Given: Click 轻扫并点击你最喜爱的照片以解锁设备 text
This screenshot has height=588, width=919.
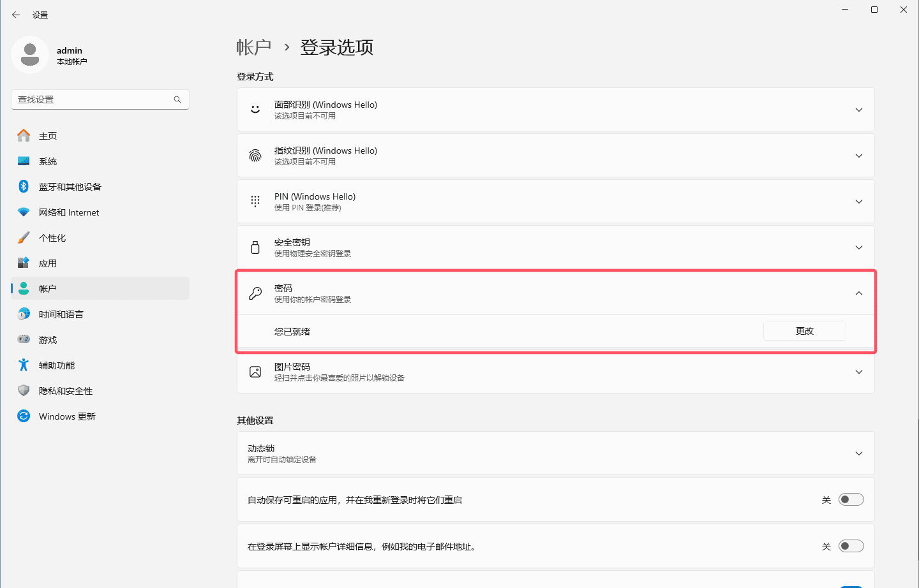Looking at the screenshot, I should [x=340, y=378].
